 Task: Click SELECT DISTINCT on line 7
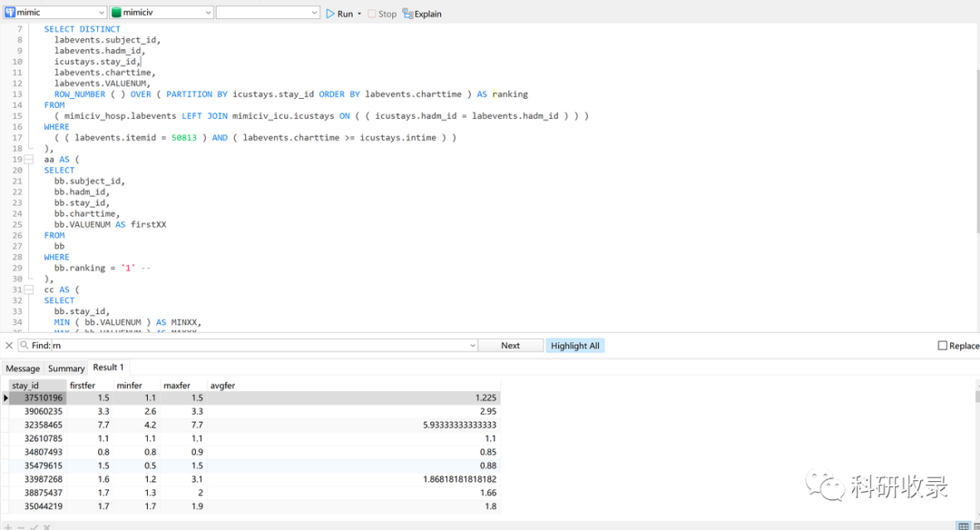(82, 29)
